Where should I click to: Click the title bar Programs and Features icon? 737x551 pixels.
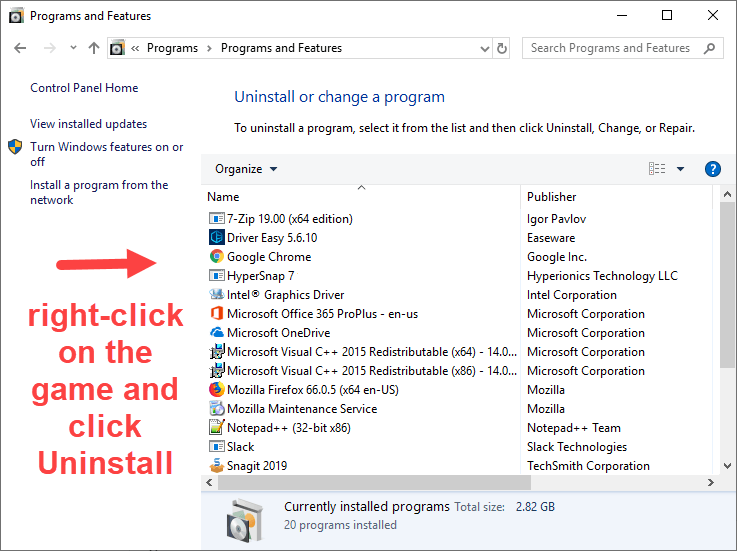(x=16, y=16)
